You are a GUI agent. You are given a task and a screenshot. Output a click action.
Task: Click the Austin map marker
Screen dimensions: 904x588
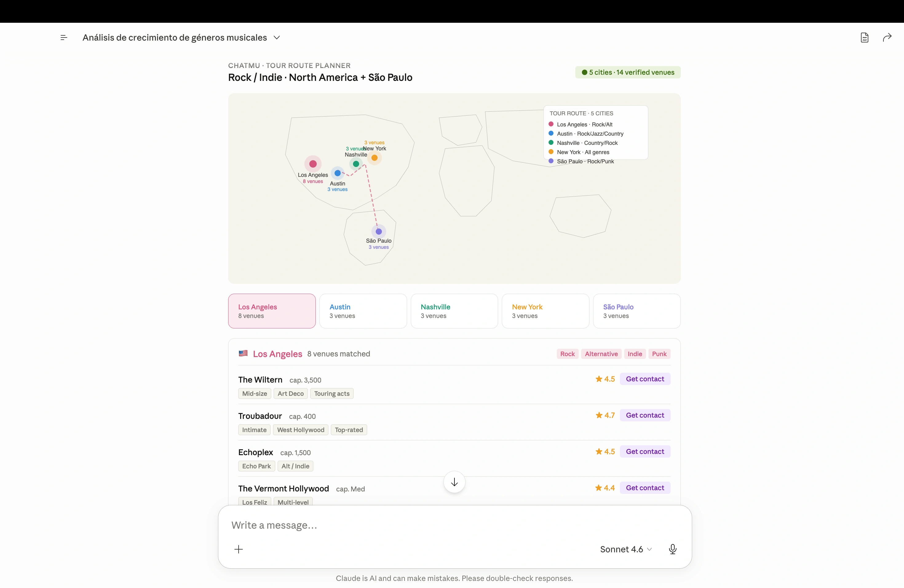[338, 173]
